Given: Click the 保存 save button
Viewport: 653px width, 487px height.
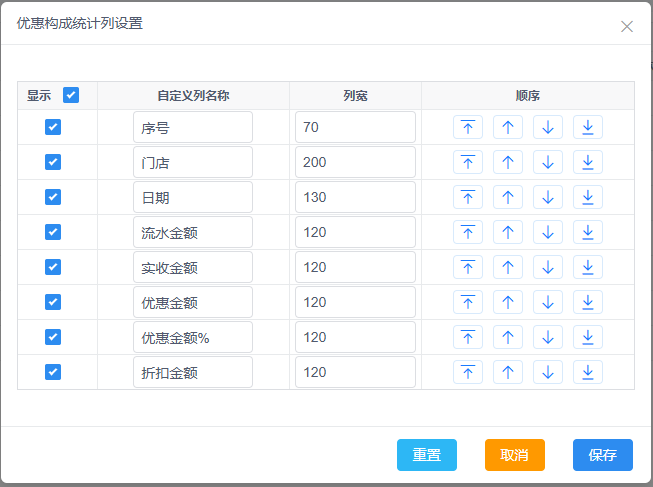Looking at the screenshot, I should tap(603, 455).
